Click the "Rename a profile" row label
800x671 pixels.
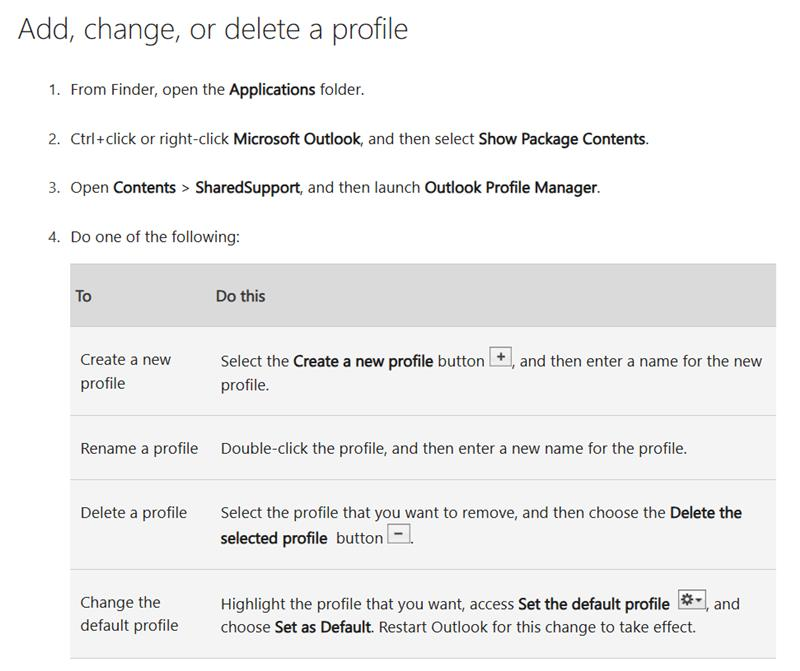coord(139,448)
